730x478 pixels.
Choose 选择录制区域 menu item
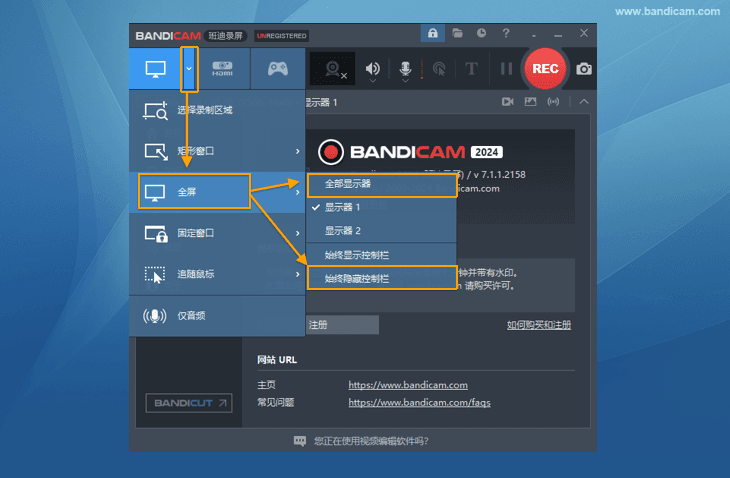[x=217, y=110]
